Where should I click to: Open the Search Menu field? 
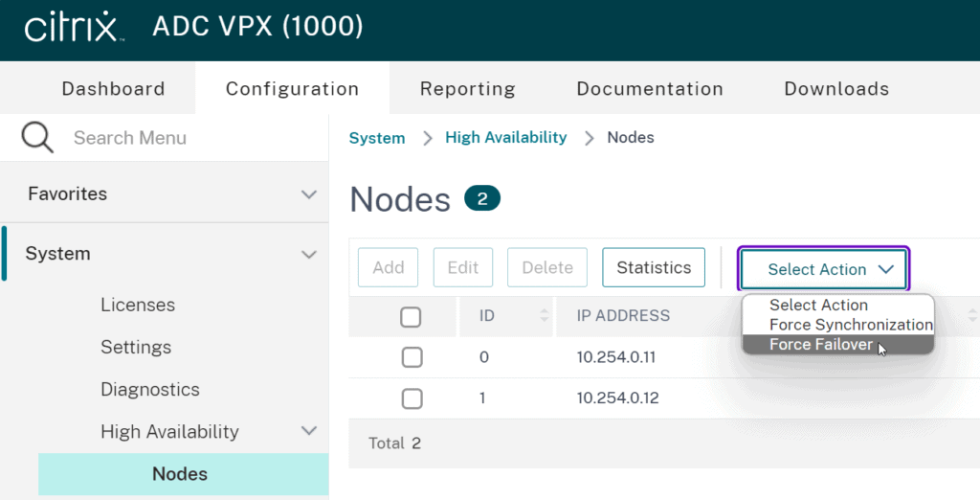click(165, 138)
